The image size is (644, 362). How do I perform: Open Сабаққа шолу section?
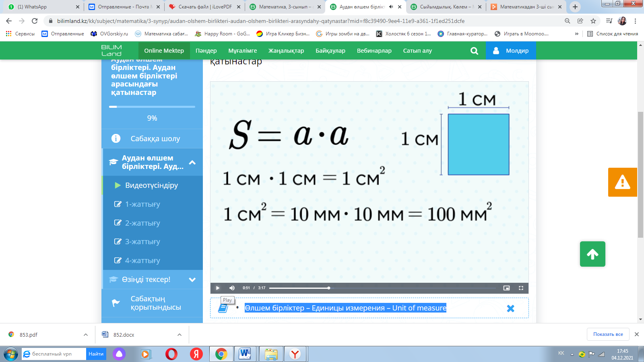tap(152, 139)
